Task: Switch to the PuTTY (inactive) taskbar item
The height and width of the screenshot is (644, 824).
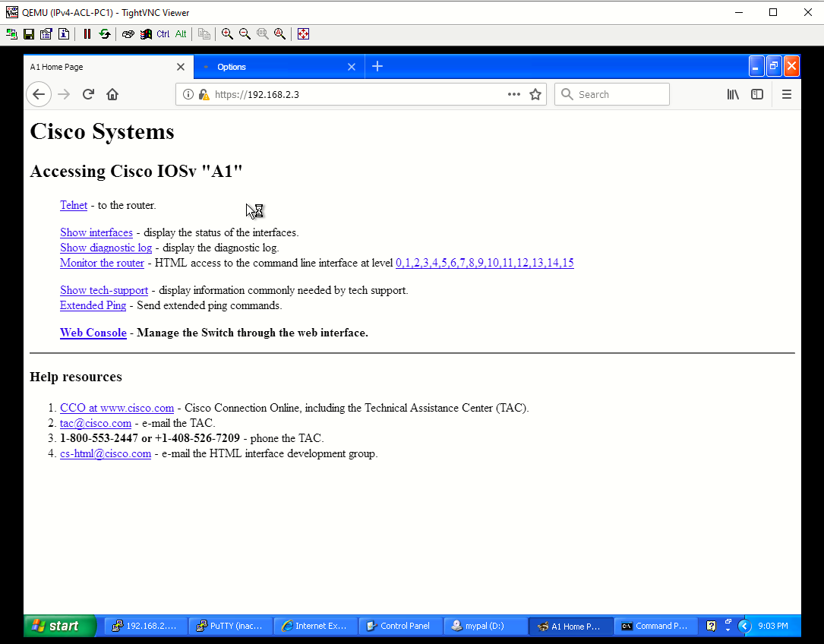Action: coord(231,626)
